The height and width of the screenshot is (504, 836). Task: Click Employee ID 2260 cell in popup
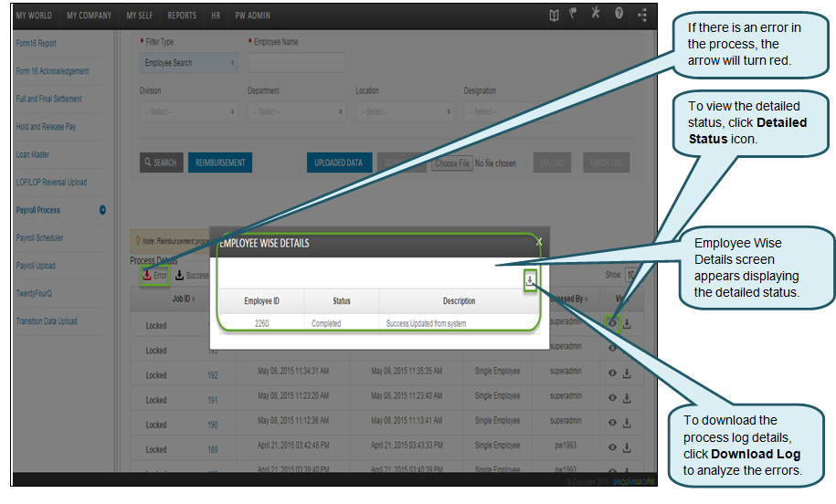click(x=262, y=323)
